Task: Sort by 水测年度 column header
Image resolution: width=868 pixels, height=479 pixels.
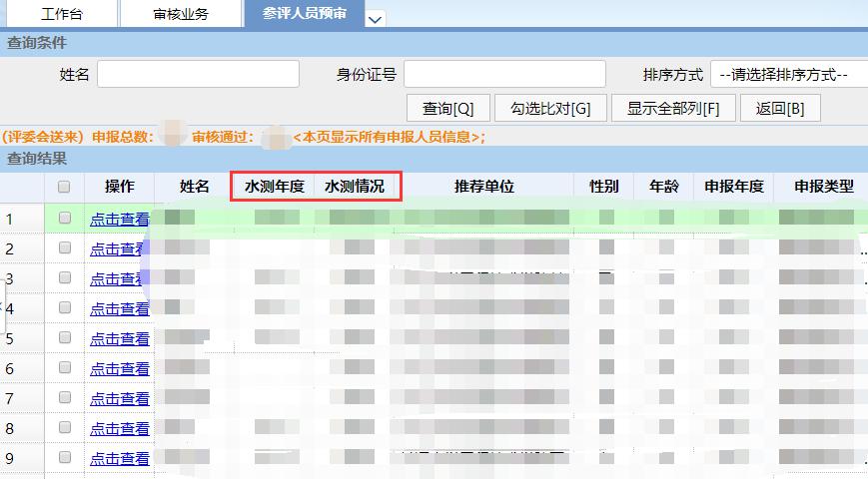Action: click(274, 187)
